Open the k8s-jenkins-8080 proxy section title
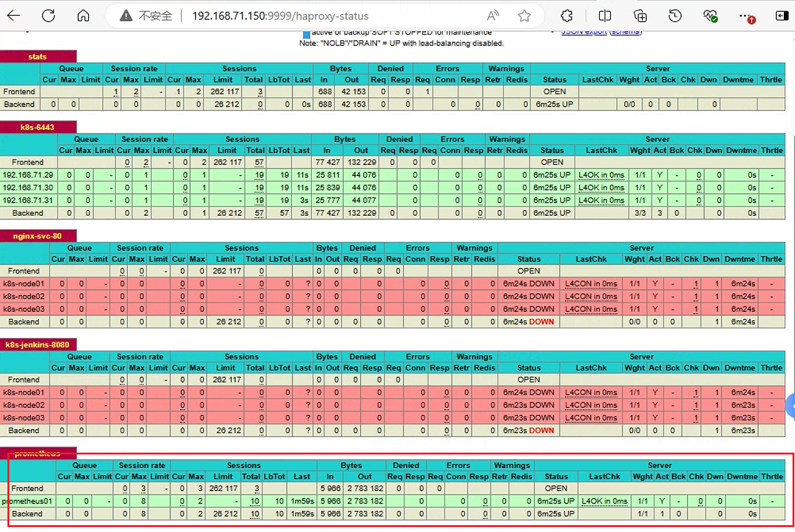This screenshot has height=532, width=795. (38, 344)
